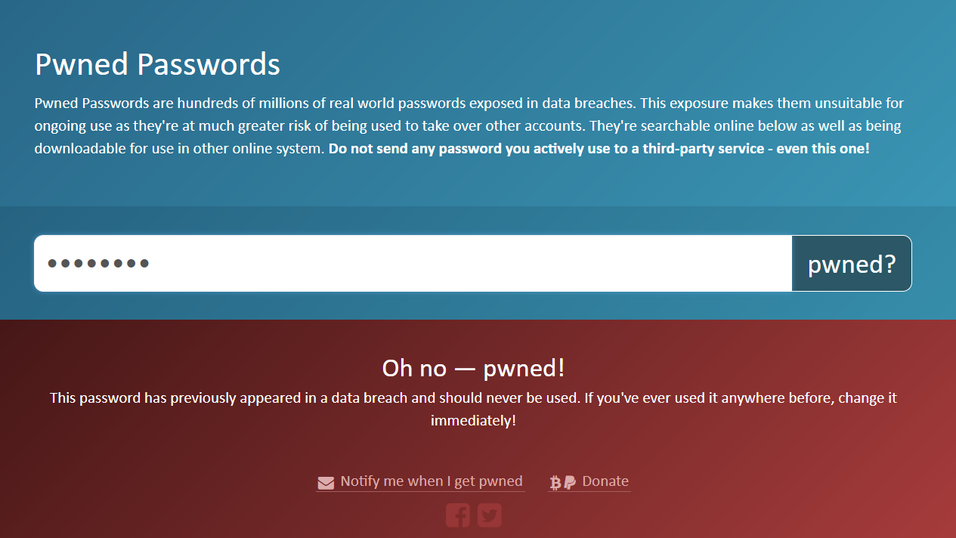Click the word immediately! in the breach warning
This screenshot has height=538, width=956.
point(473,420)
